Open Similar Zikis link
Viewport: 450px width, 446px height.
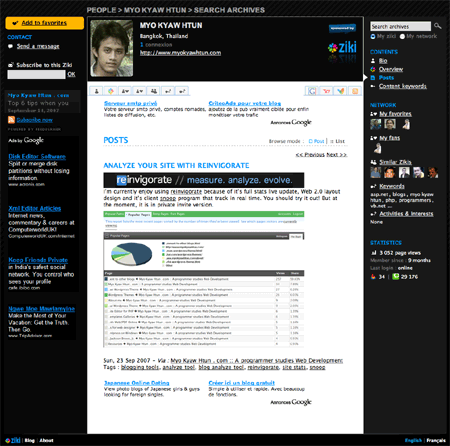pyautogui.click(x=395, y=162)
